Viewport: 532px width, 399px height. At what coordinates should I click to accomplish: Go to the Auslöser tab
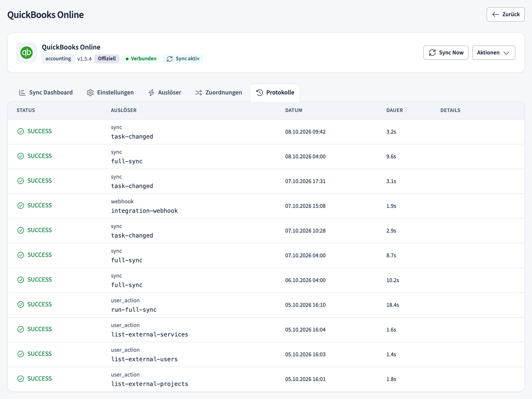pyautogui.click(x=165, y=93)
